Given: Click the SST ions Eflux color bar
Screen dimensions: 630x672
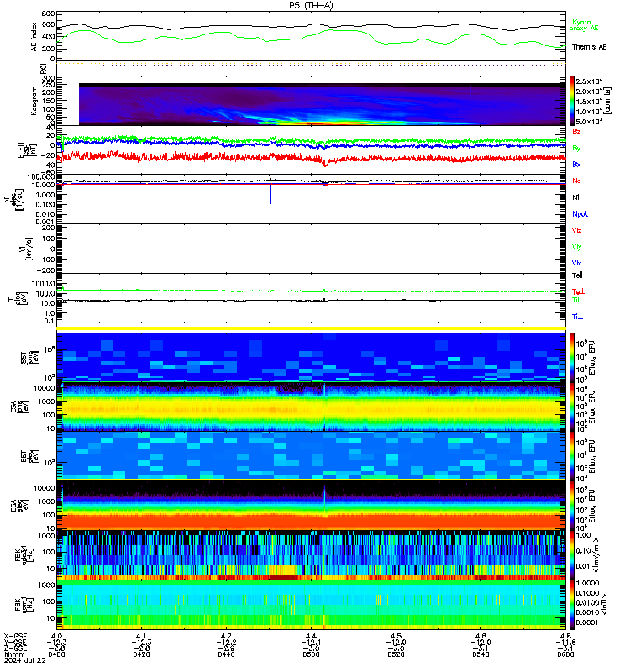Looking at the screenshot, I should [x=572, y=357].
